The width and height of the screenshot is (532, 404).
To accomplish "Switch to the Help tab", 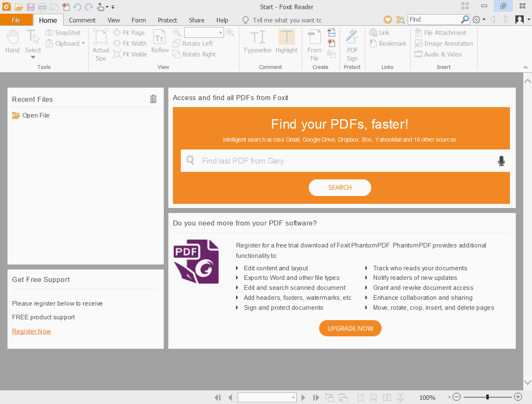I will pos(222,20).
